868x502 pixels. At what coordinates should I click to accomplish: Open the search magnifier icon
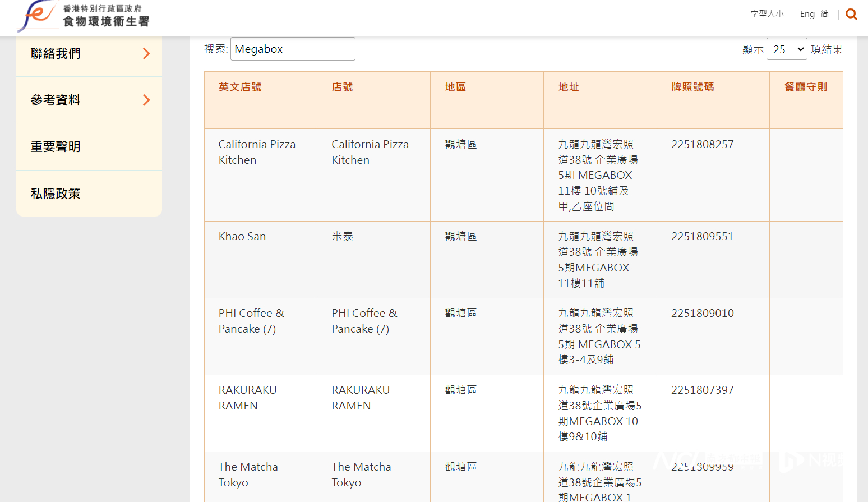coord(851,15)
